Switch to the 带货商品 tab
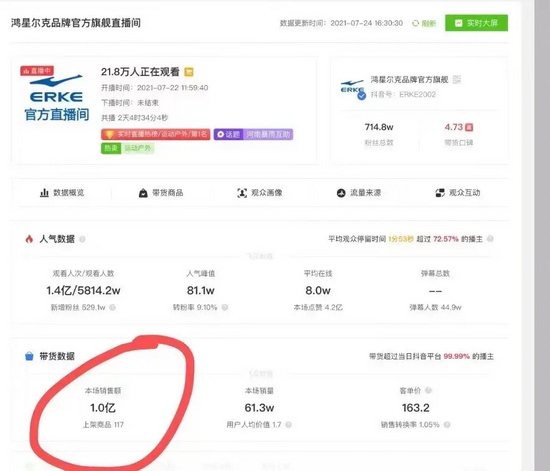The height and width of the screenshot is (471, 550). [161, 193]
